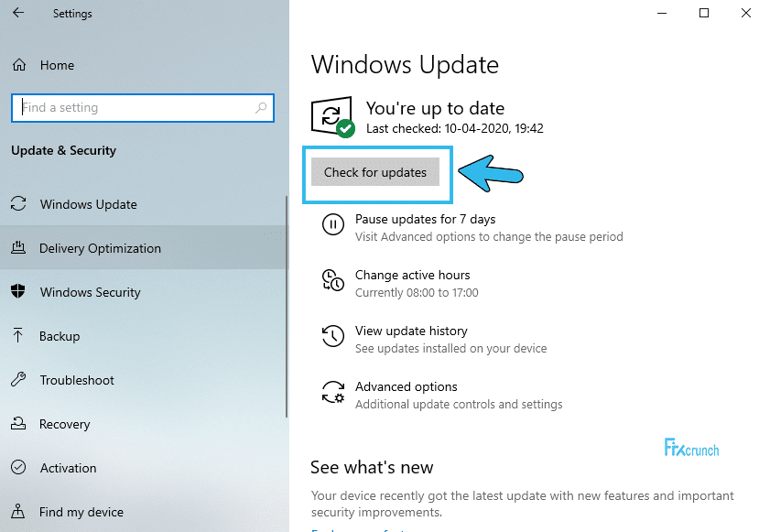
Task: Click the Recovery icon in sidebar
Action: (x=18, y=424)
